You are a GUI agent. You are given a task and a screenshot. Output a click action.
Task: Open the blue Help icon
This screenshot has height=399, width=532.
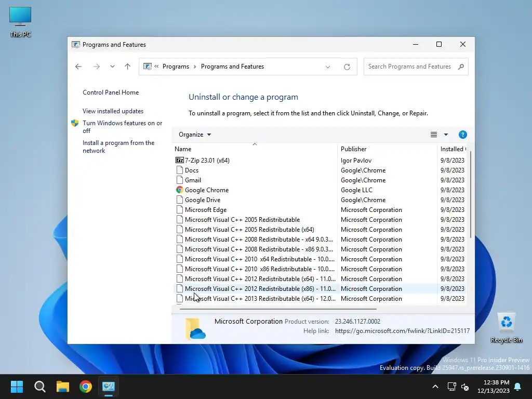[x=462, y=135]
